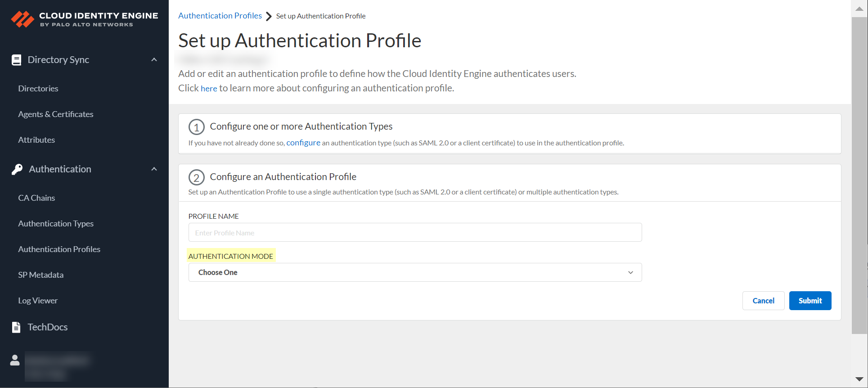
Task: Click the Palo Alto Networks logo icon
Action: (22, 19)
